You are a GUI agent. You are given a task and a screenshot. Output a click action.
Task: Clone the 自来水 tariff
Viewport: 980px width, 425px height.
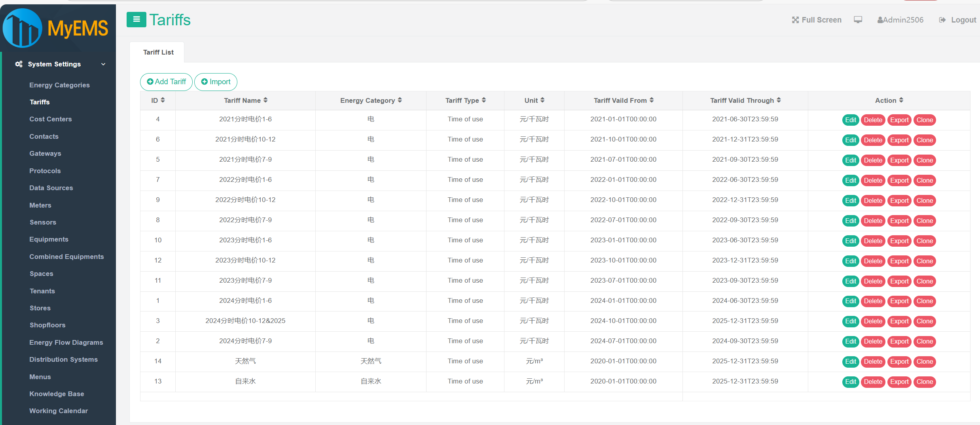pos(925,382)
